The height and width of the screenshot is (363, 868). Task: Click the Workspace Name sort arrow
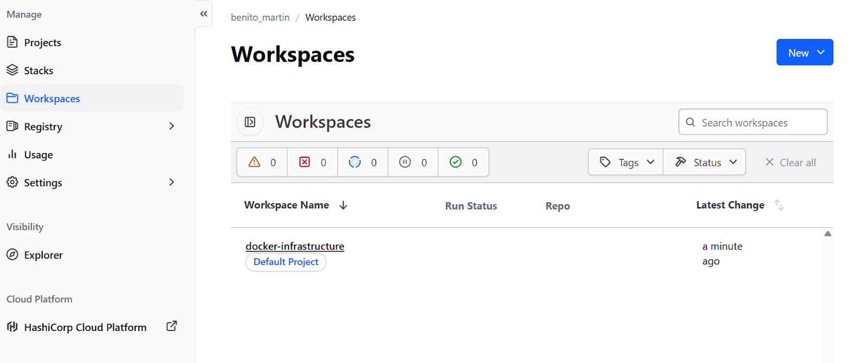click(343, 205)
